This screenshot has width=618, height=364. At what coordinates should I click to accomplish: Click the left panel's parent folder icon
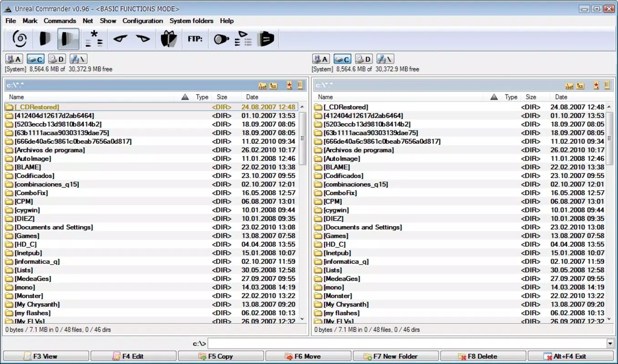(x=274, y=86)
